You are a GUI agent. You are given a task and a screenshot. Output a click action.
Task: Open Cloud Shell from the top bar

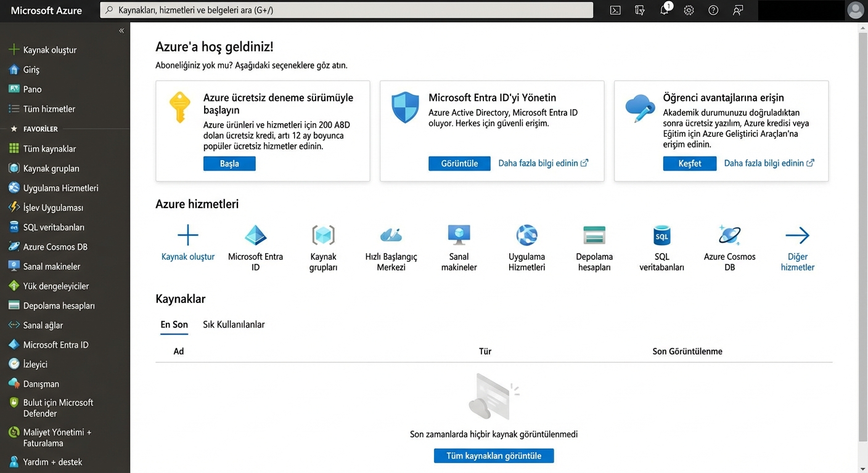615,10
